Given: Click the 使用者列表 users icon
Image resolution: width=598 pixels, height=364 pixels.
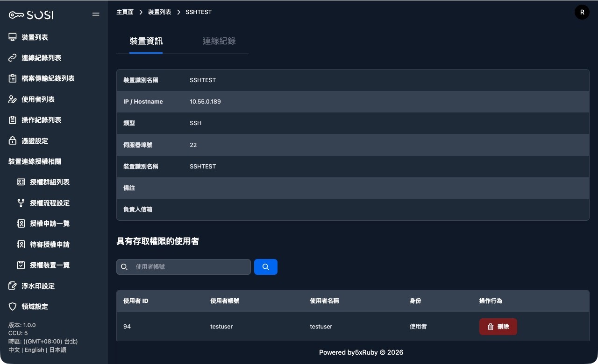Looking at the screenshot, I should tap(13, 99).
